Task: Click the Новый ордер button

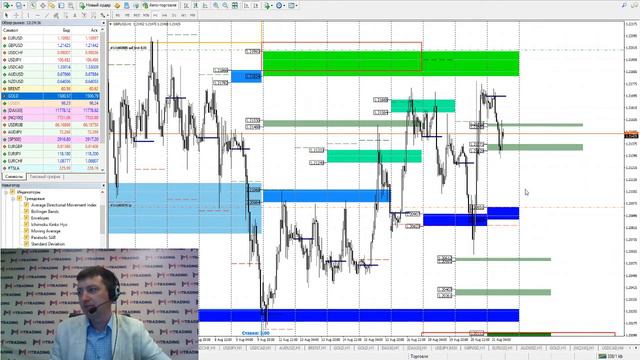Action: 95,6
